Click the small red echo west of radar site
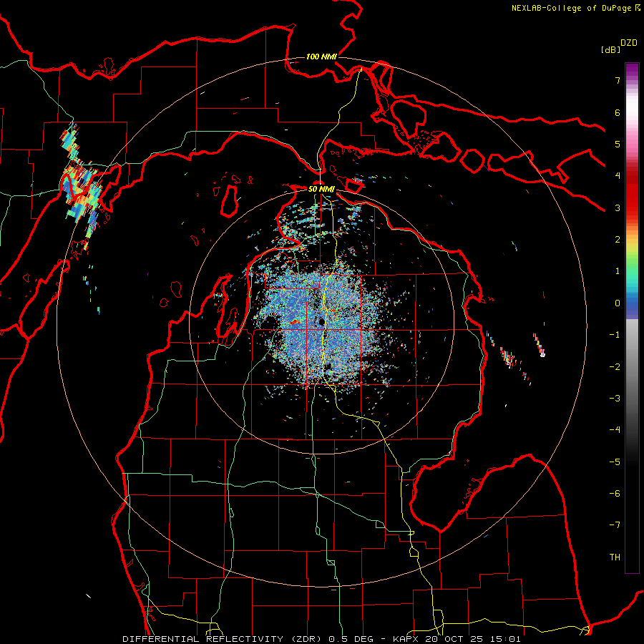The width and height of the screenshot is (644, 644). [295, 322]
